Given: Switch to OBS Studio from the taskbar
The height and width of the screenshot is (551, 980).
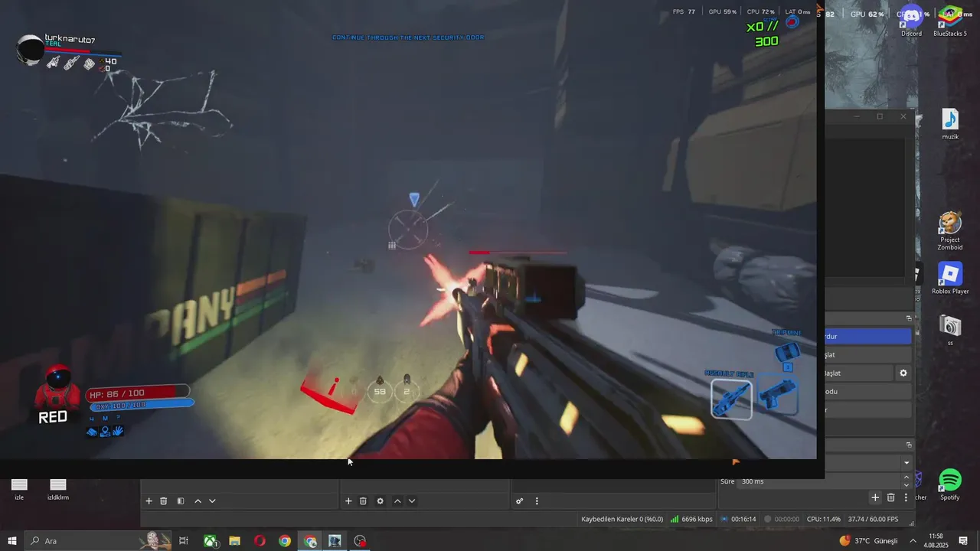Looking at the screenshot, I should click(x=360, y=541).
